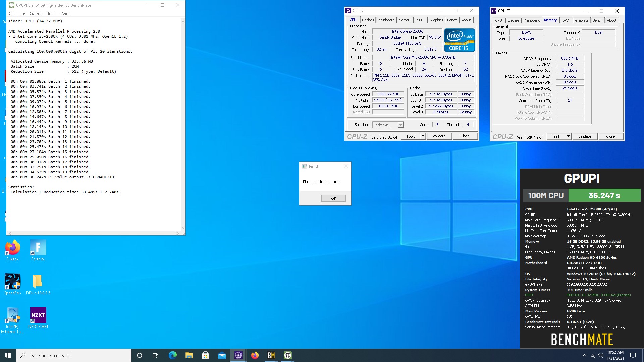Switch to Firefox taskbar icon
Viewport: 644px width, 362px height.
pos(255,355)
